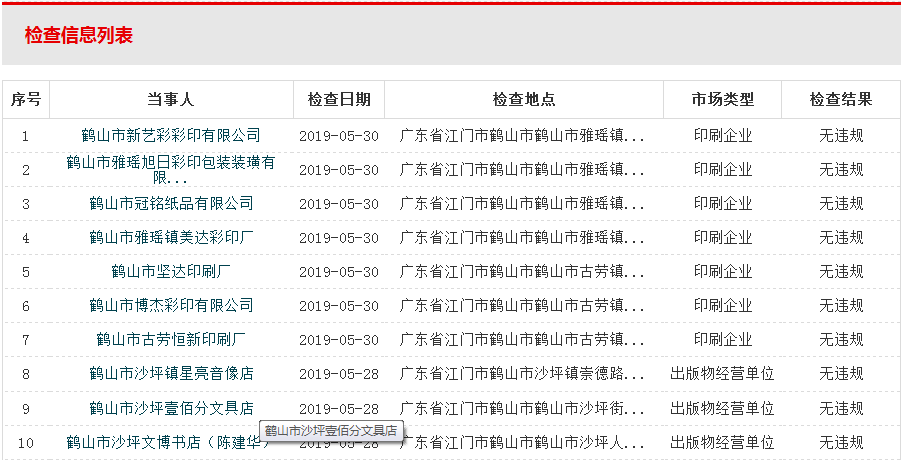This screenshot has width=905, height=460.
Task: Select the 鹤山市坚达印刷厂 link
Action: click(171, 271)
